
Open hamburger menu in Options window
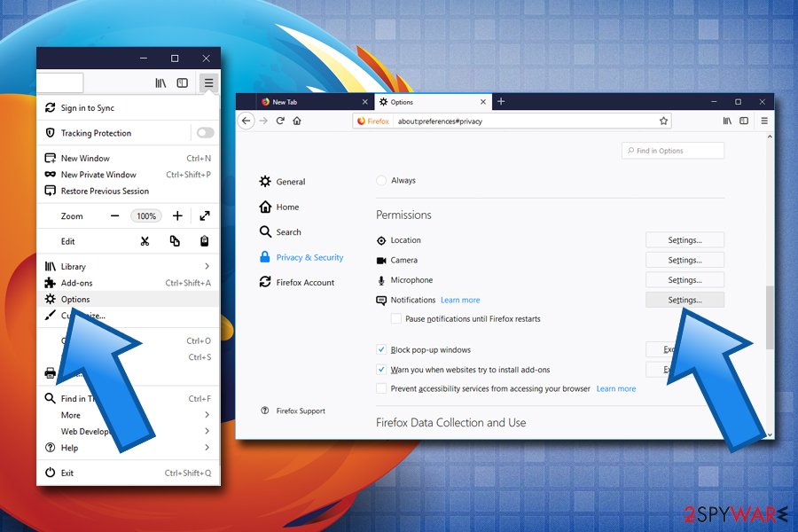tap(764, 121)
